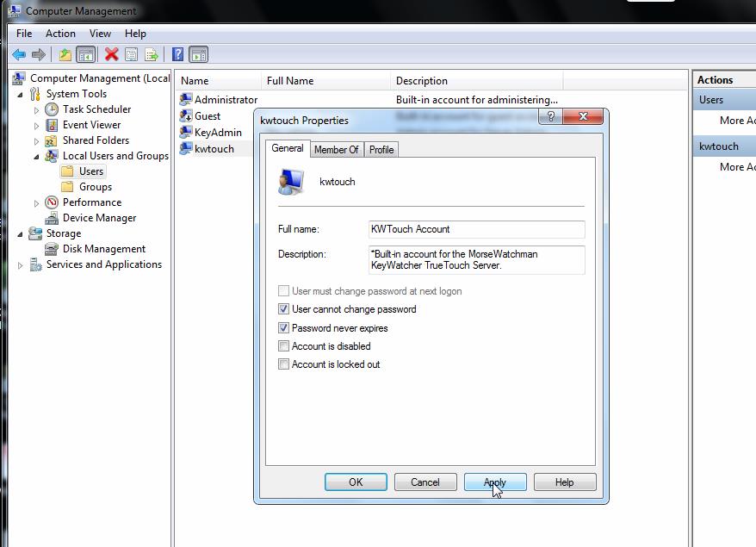
Task: Click the Properties toolbar icon
Action: pos(131,54)
